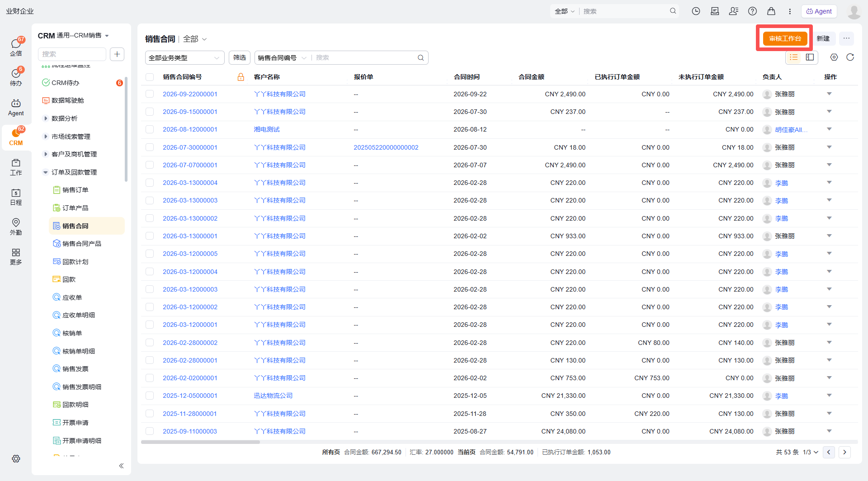Click the 新建 button
Screen dimensions: 868x481
click(823, 39)
